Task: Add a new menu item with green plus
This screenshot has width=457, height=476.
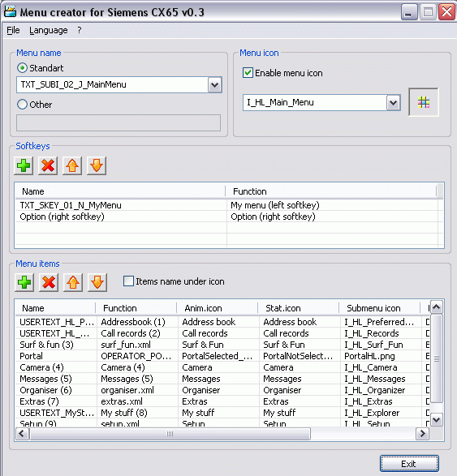Action: (x=24, y=282)
